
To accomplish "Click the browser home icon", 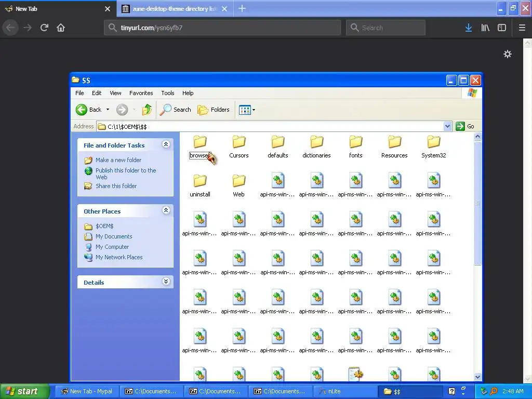I will [x=61, y=28].
